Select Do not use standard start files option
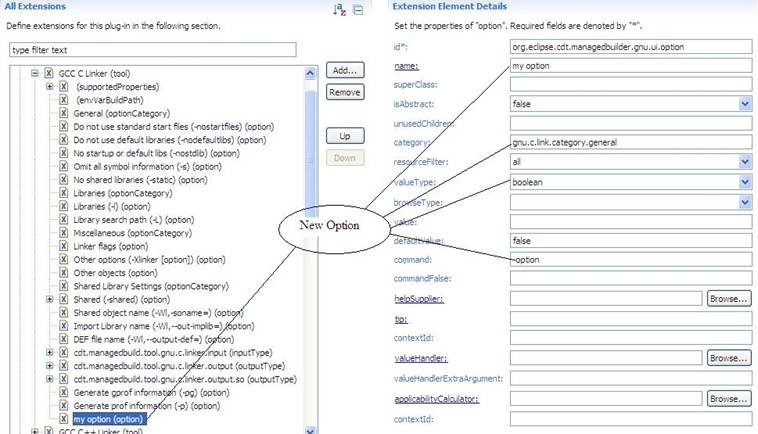 click(x=174, y=127)
